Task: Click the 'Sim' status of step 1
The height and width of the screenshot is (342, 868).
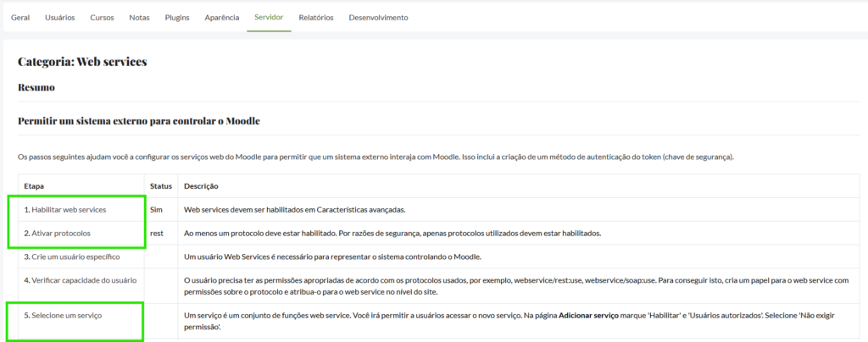Action: click(157, 209)
